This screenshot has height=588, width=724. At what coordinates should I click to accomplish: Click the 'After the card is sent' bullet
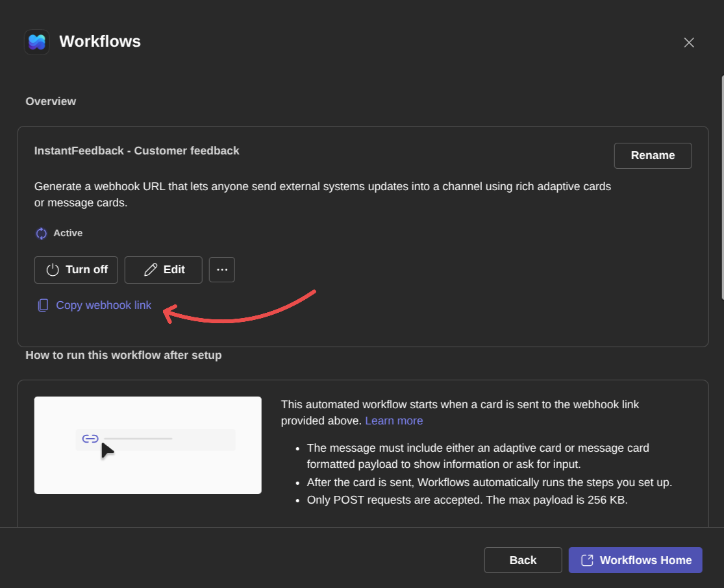tap(490, 482)
